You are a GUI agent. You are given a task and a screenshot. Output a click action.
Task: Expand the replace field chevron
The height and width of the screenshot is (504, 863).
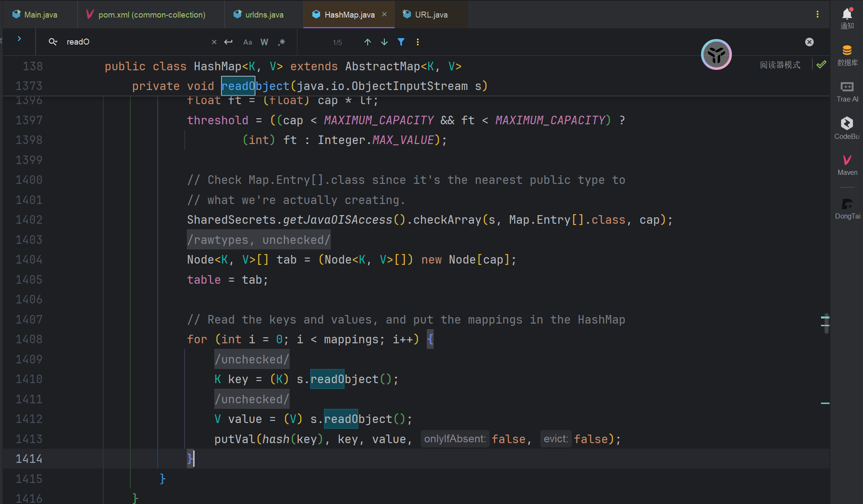click(19, 39)
